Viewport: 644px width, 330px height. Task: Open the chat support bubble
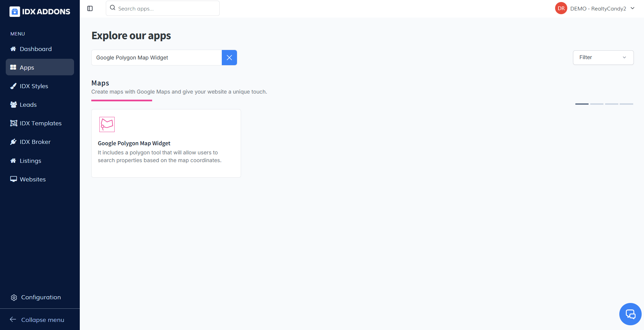(x=630, y=314)
